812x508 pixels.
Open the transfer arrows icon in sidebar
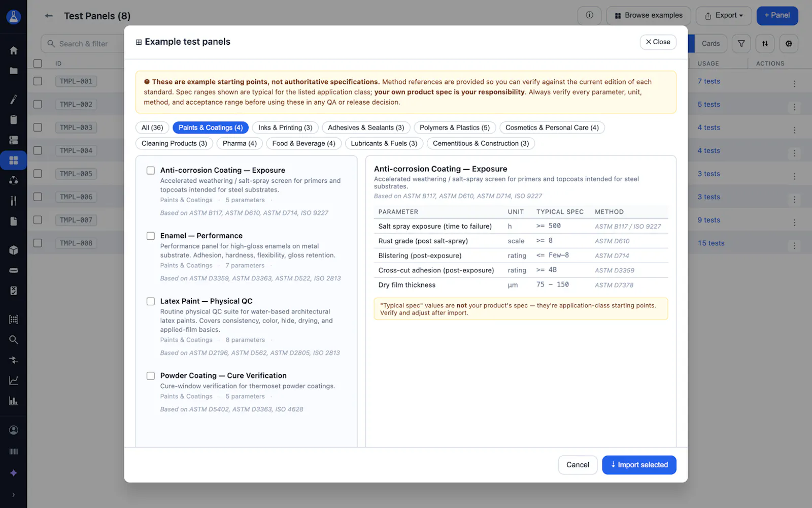click(x=14, y=360)
